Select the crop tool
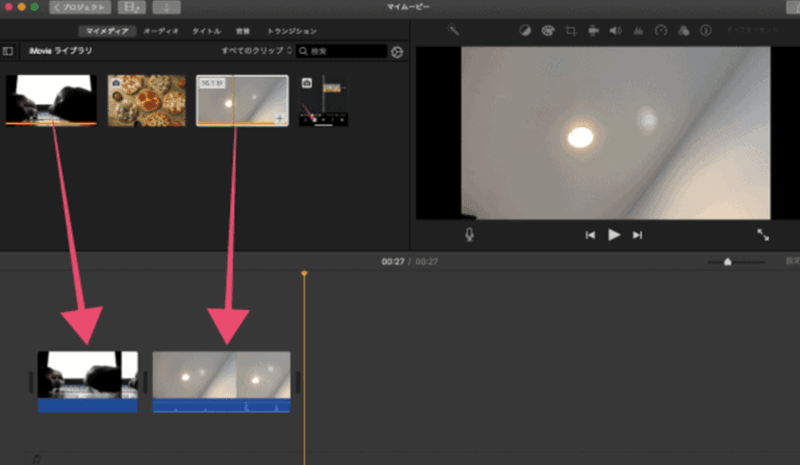 (571, 31)
